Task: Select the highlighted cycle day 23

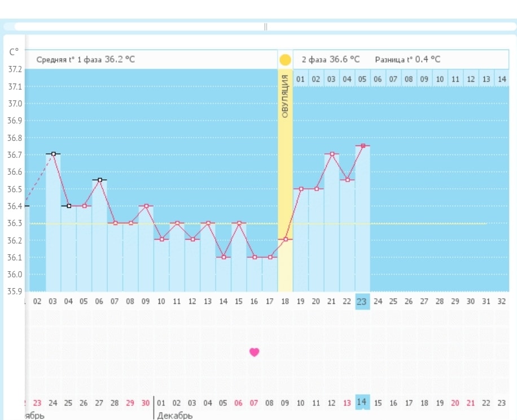Action: tap(362, 302)
